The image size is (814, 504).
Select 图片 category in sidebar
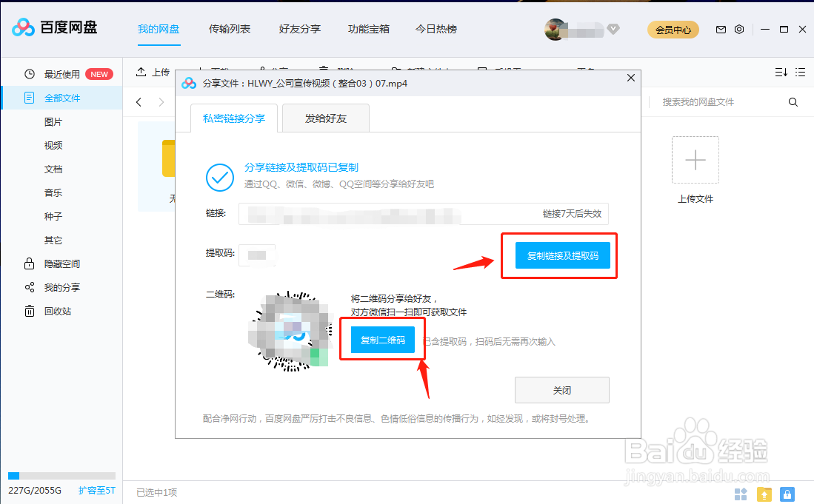tap(53, 122)
